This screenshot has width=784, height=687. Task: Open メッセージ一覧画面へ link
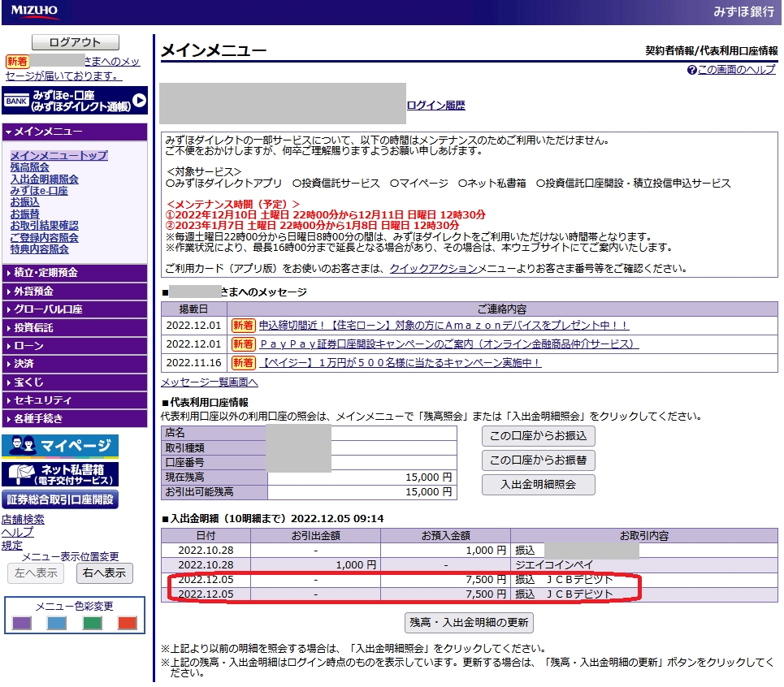click(210, 382)
